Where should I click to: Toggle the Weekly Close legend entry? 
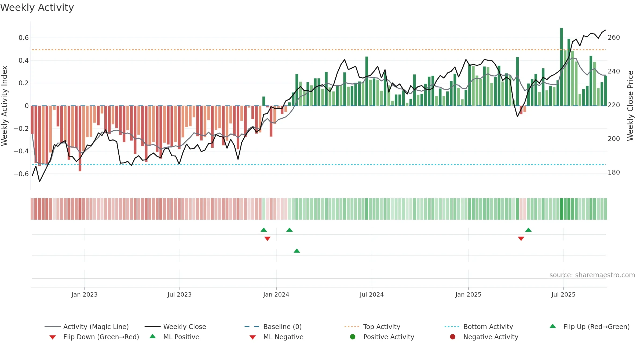[175, 327]
